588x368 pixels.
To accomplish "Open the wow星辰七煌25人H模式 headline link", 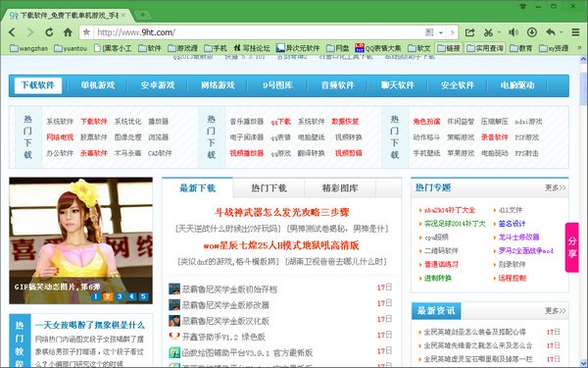I will click(x=281, y=245).
